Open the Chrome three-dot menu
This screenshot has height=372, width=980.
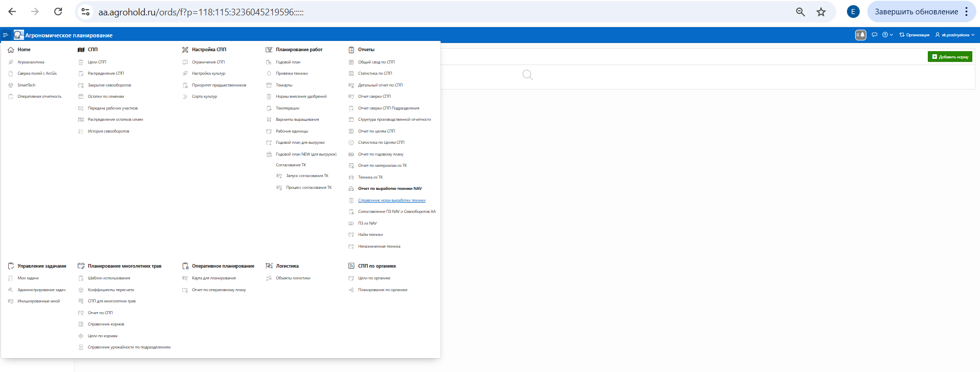(x=966, y=12)
